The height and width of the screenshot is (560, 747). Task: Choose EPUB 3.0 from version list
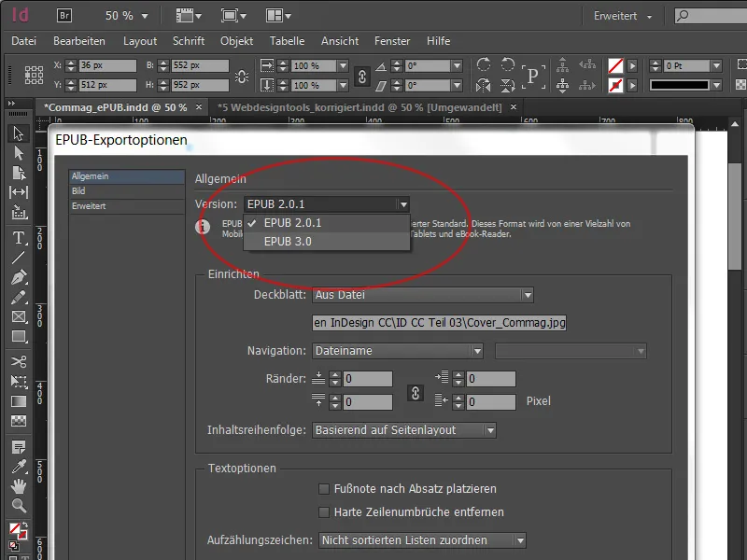pyautogui.click(x=327, y=242)
